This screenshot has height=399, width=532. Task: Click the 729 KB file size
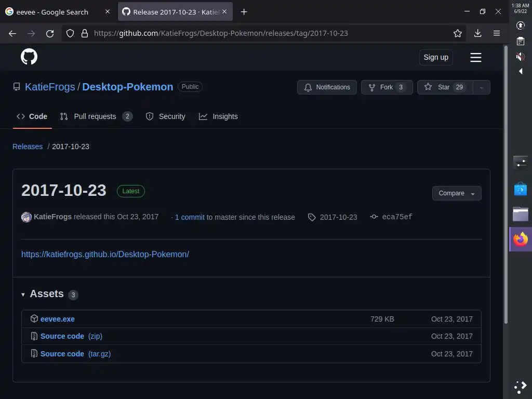(x=382, y=319)
